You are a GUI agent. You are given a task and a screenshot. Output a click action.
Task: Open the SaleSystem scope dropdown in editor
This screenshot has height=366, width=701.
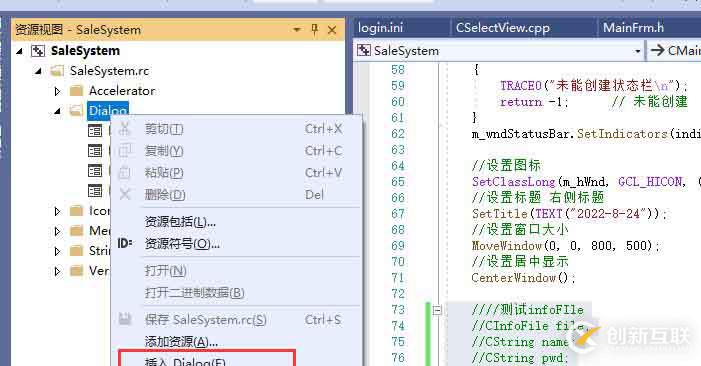(638, 51)
